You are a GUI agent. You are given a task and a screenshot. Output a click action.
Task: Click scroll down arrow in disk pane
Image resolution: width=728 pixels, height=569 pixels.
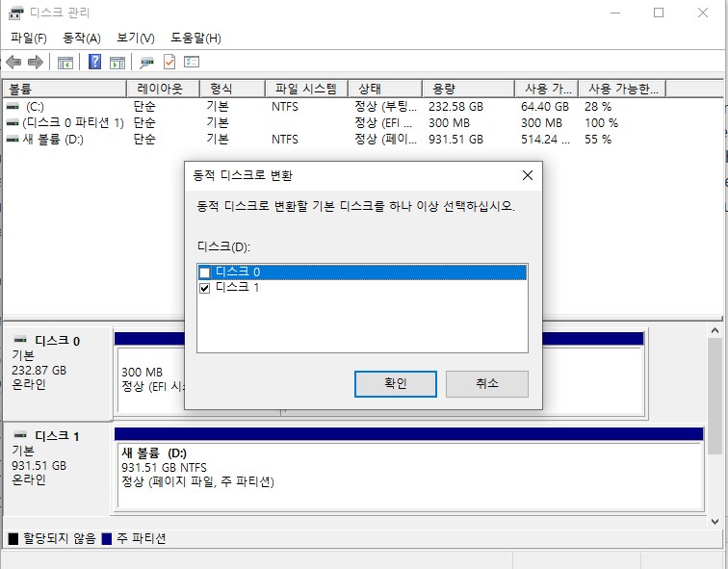715,521
